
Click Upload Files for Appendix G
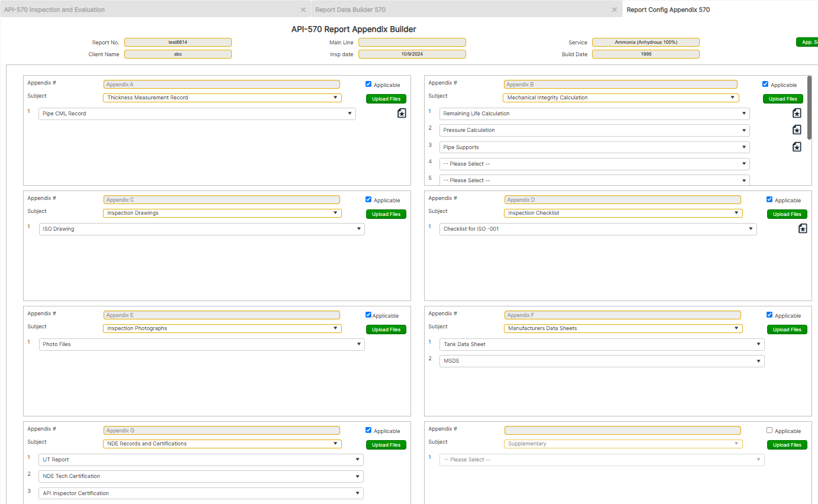[386, 444]
